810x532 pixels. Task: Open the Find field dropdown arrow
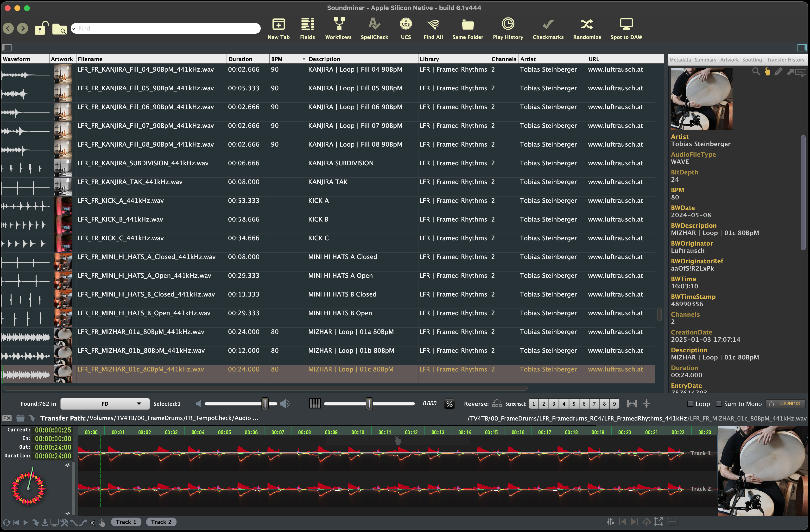pyautogui.click(x=74, y=29)
